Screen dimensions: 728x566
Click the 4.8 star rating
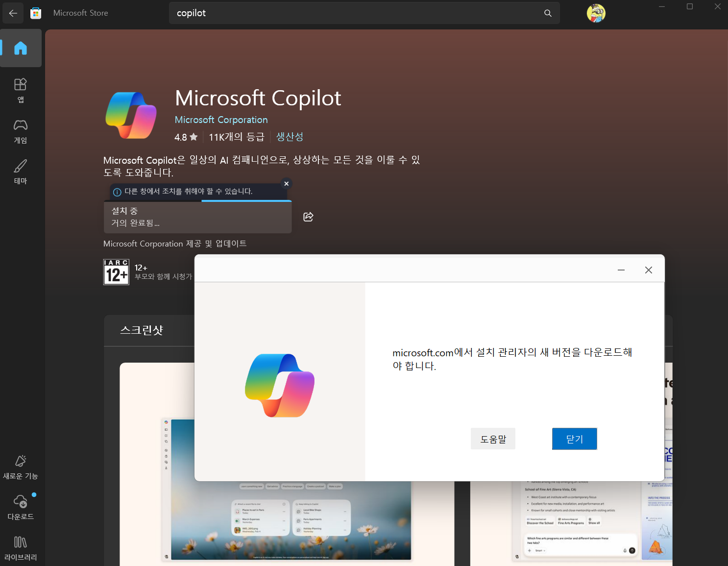pos(186,137)
